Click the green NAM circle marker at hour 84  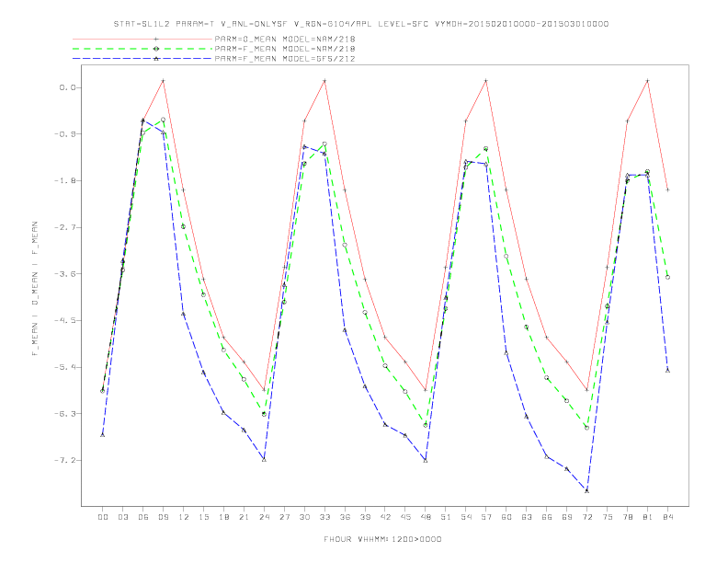pyautogui.click(x=667, y=277)
